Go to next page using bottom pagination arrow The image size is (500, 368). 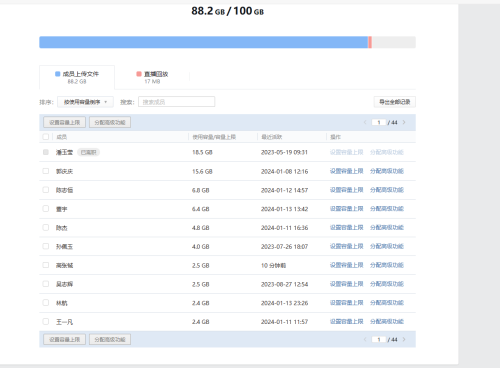point(404,339)
